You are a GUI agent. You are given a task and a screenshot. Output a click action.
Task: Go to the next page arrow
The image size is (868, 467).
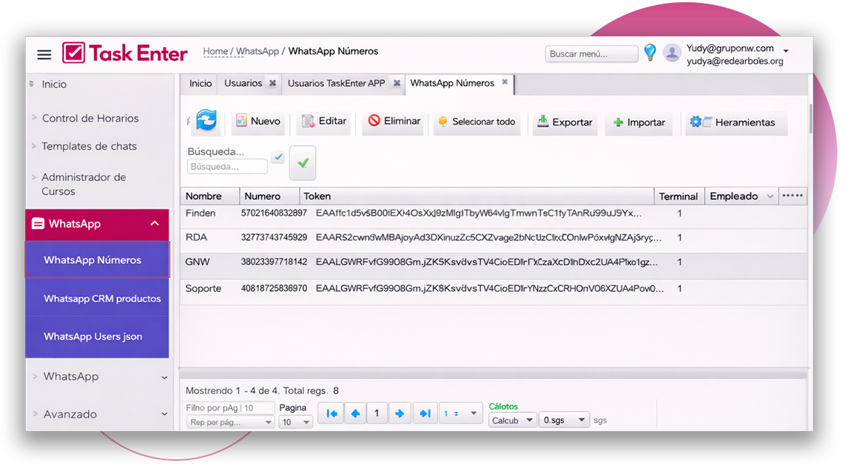399,413
